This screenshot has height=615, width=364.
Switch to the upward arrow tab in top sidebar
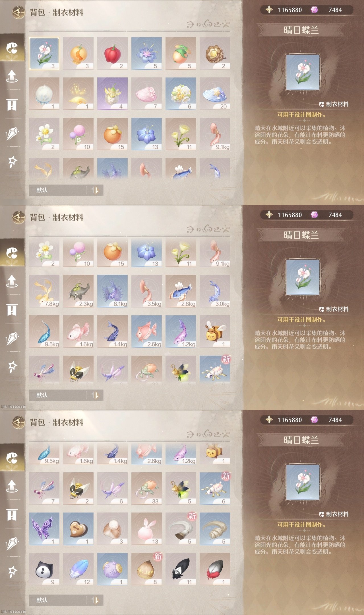coord(12,76)
